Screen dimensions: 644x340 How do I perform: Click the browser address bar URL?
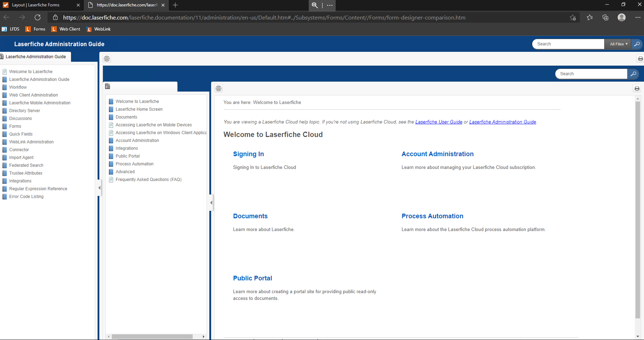[x=264, y=17]
